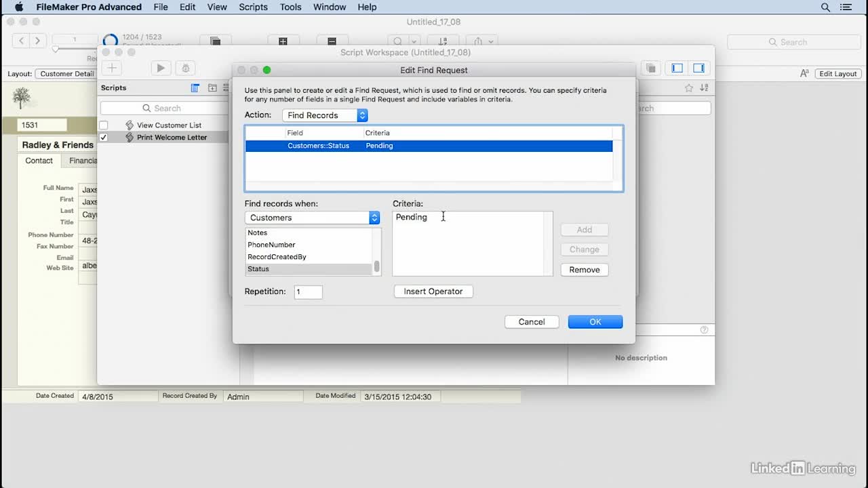Click the Edit Layout button

(x=838, y=74)
